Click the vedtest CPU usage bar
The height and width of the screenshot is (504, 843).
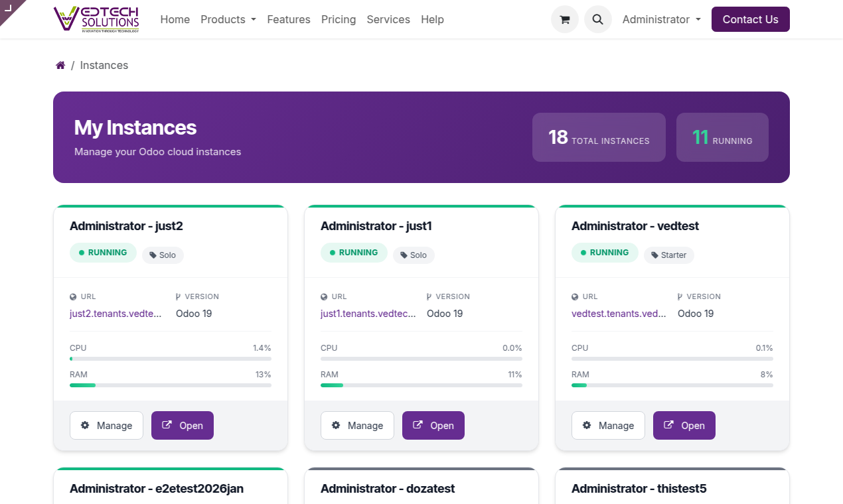pos(672,359)
